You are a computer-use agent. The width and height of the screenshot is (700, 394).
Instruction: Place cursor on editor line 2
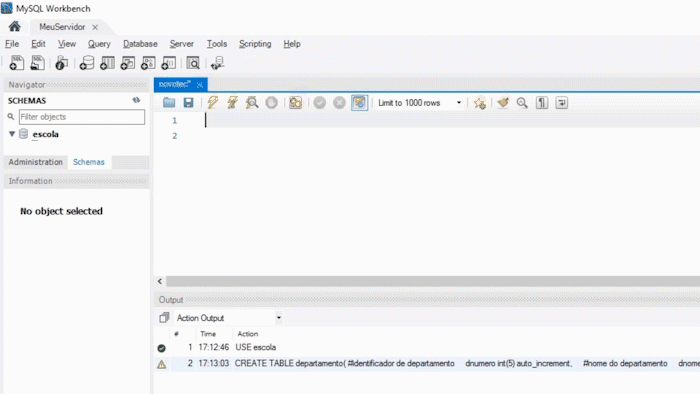click(451, 136)
